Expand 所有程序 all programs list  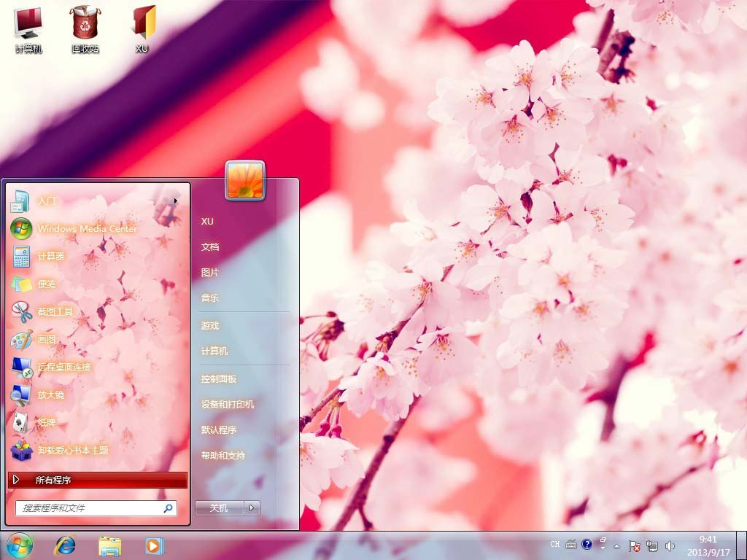coord(97,480)
